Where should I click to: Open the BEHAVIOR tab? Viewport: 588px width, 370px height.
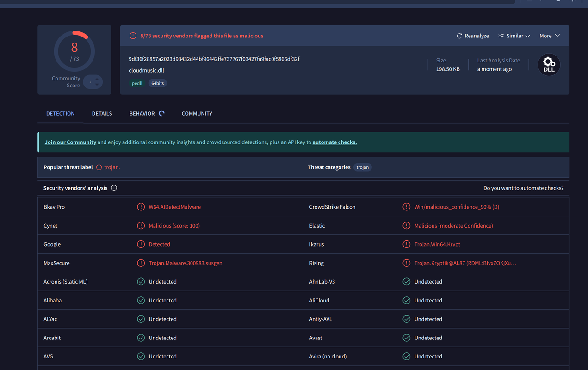coord(142,114)
